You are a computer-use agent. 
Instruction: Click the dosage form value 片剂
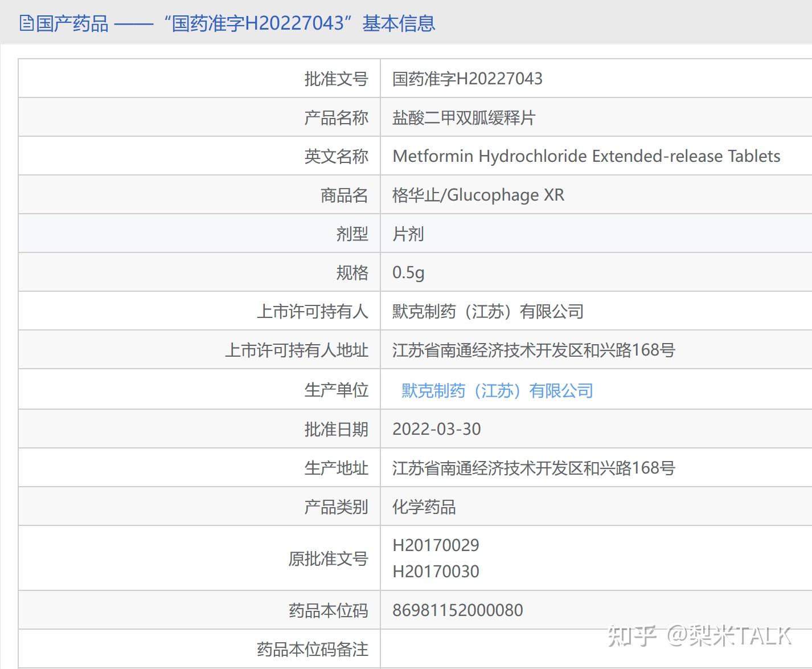tap(408, 234)
